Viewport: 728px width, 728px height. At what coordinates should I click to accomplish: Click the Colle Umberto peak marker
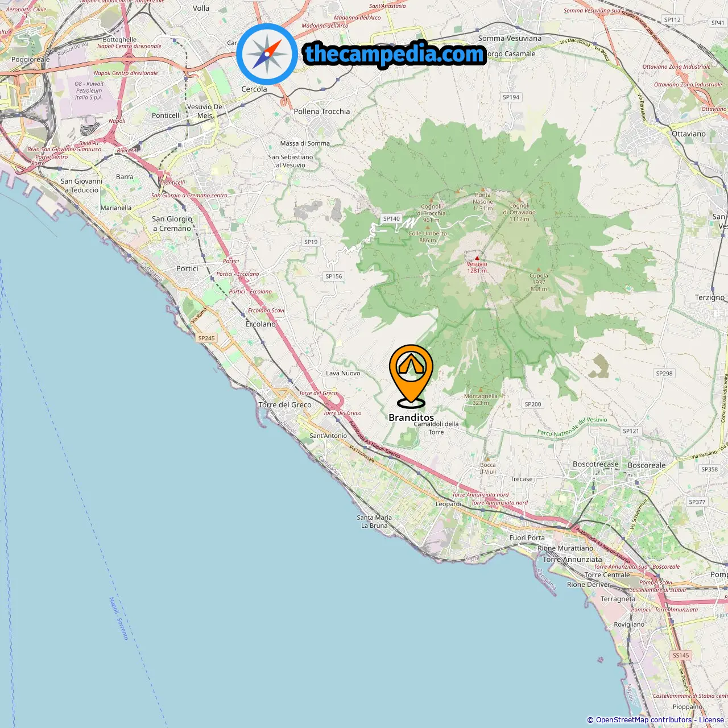click(428, 227)
